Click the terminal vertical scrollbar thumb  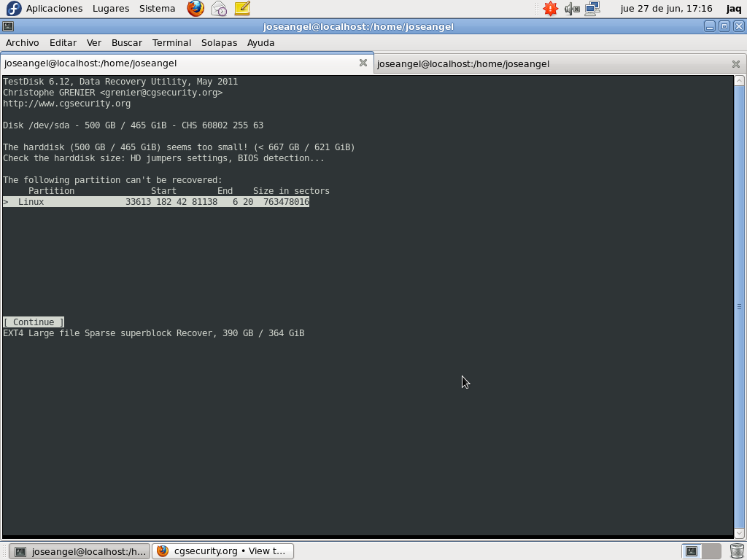coord(740,307)
